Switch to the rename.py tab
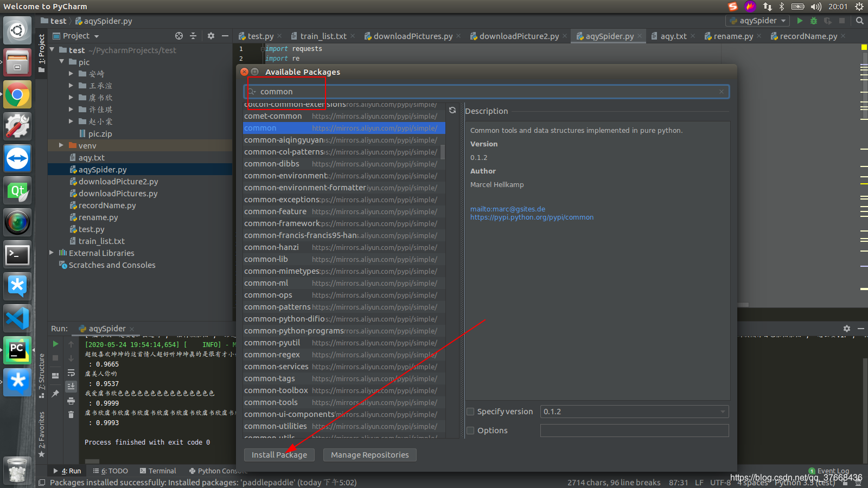This screenshot has width=868, height=488. 733,36
